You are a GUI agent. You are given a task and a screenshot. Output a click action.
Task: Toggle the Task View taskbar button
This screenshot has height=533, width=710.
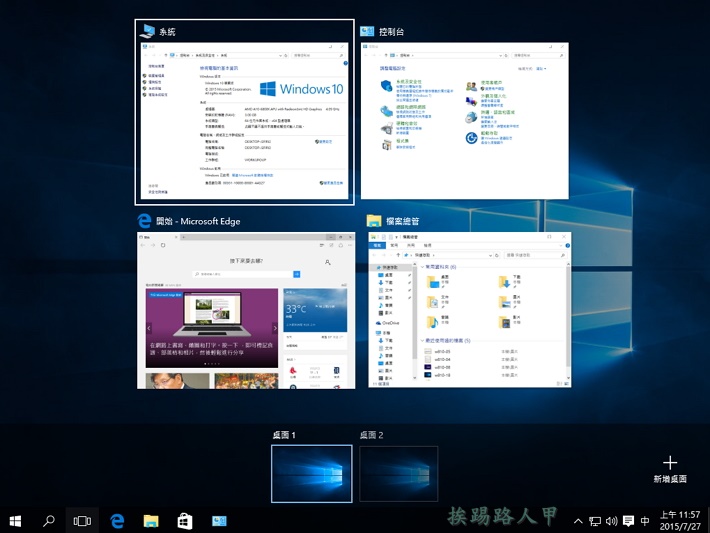click(82, 521)
